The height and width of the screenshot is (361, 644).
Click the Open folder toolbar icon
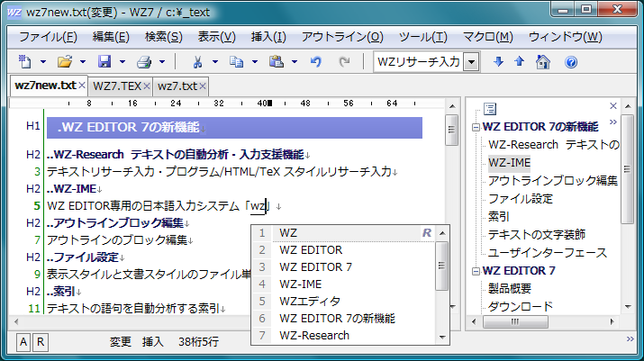(65, 62)
